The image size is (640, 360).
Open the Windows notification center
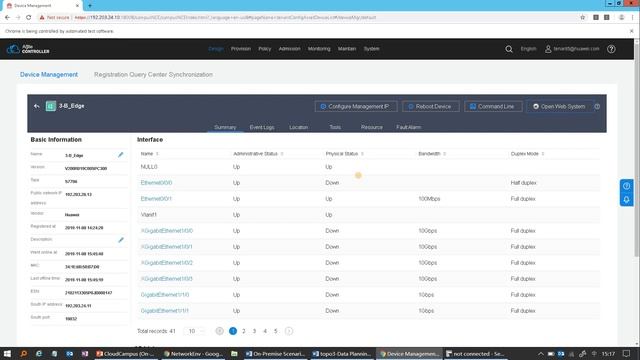pyautogui.click(x=627, y=354)
